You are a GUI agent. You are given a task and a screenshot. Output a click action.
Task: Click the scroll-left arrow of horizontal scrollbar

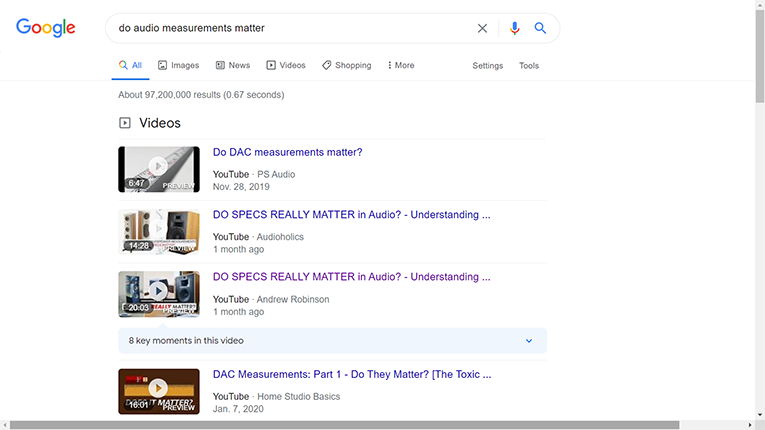[x=4, y=425]
